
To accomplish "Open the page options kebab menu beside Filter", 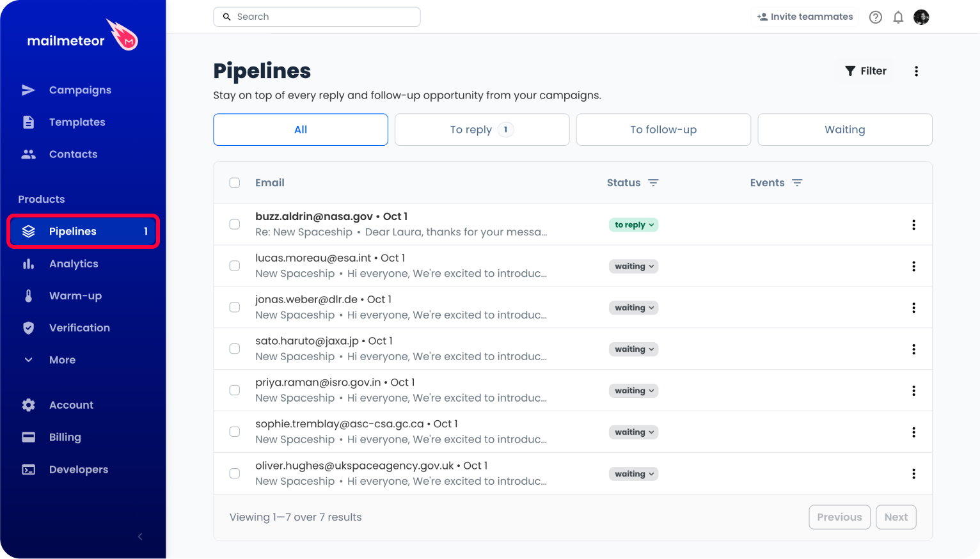I will [917, 71].
